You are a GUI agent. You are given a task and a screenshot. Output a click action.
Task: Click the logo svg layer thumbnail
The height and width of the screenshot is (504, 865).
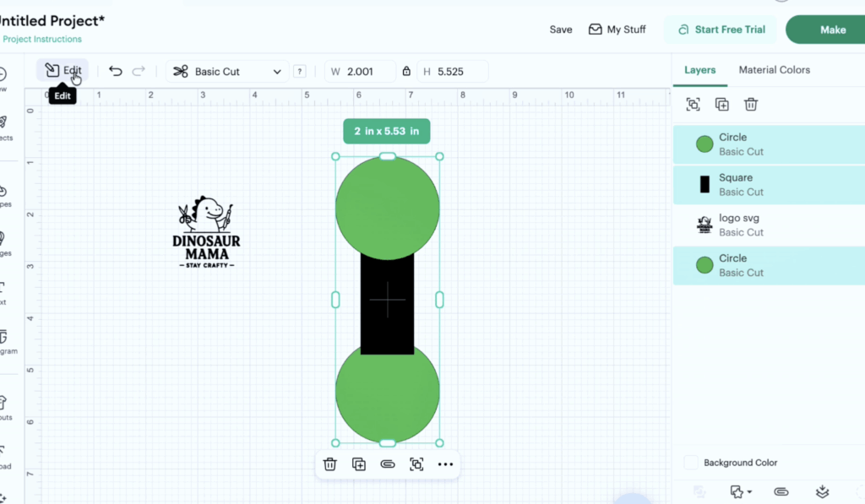click(705, 225)
